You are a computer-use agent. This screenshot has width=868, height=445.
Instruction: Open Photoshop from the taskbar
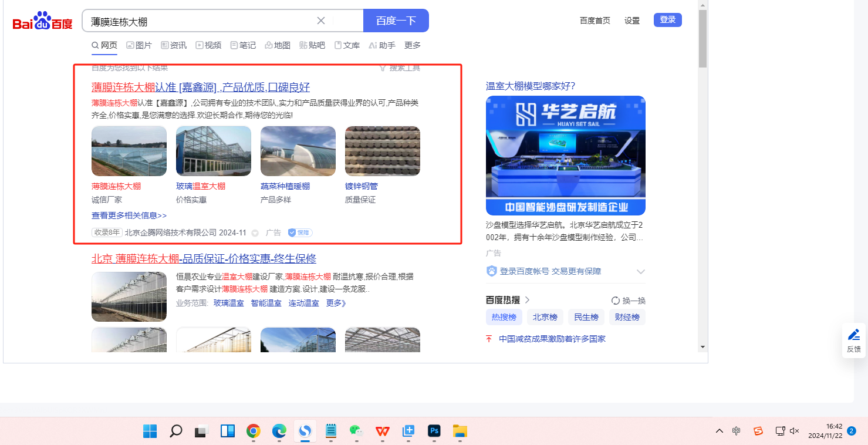coord(434,431)
